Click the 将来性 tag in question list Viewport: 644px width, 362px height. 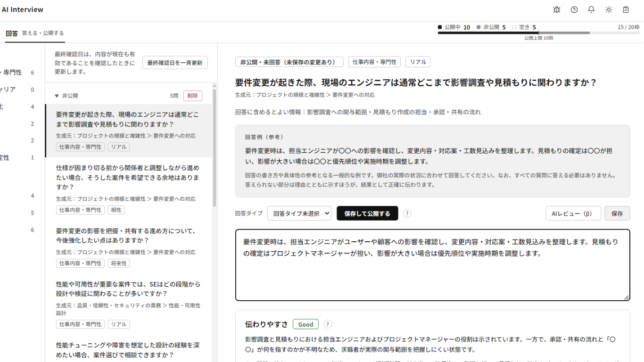tap(119, 263)
